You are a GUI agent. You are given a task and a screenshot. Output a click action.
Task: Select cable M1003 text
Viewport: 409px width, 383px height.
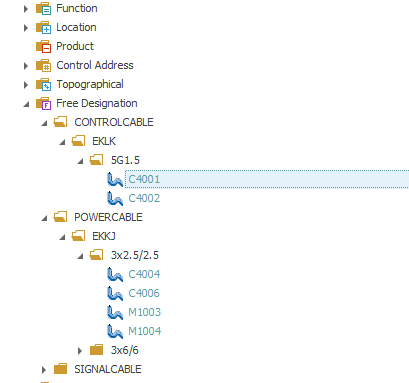145,312
